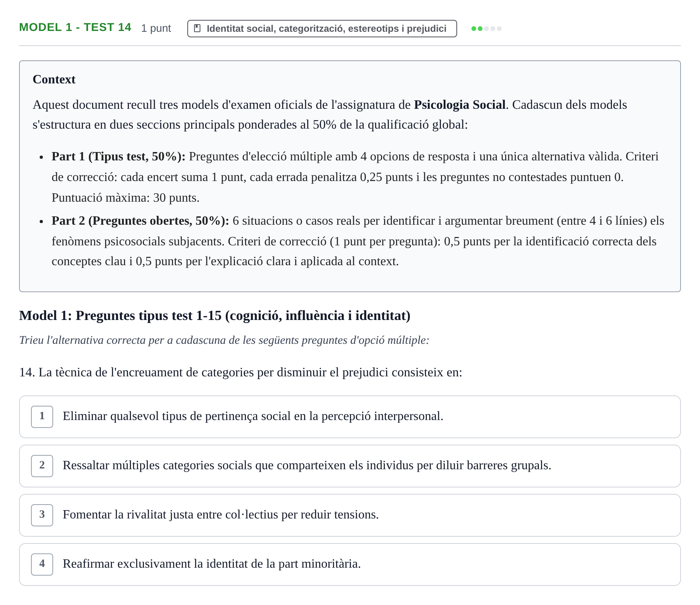Click question 14 statement text
Viewport: 700px width, 605px height.
point(240,372)
